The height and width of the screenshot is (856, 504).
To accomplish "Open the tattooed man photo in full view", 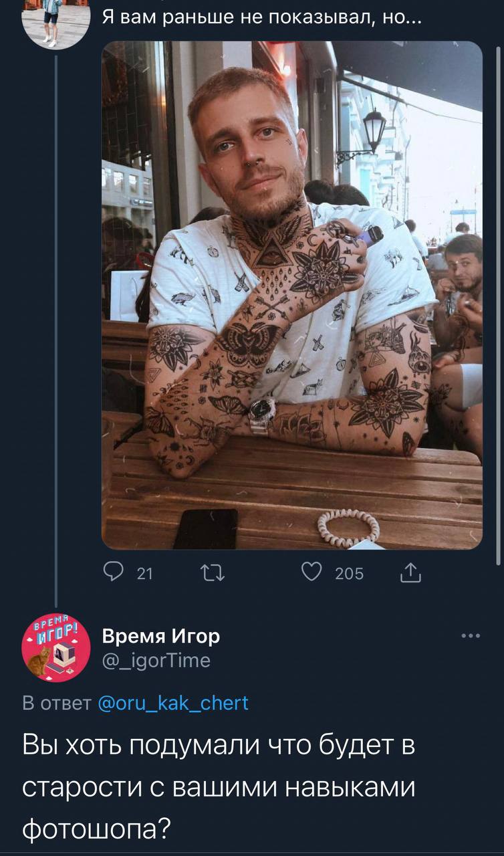I will 291,294.
